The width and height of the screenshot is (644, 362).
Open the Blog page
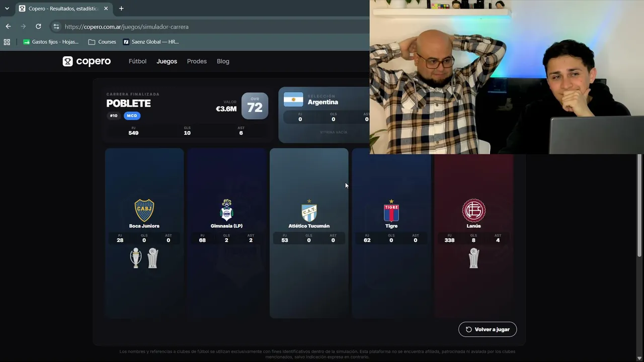pyautogui.click(x=223, y=61)
